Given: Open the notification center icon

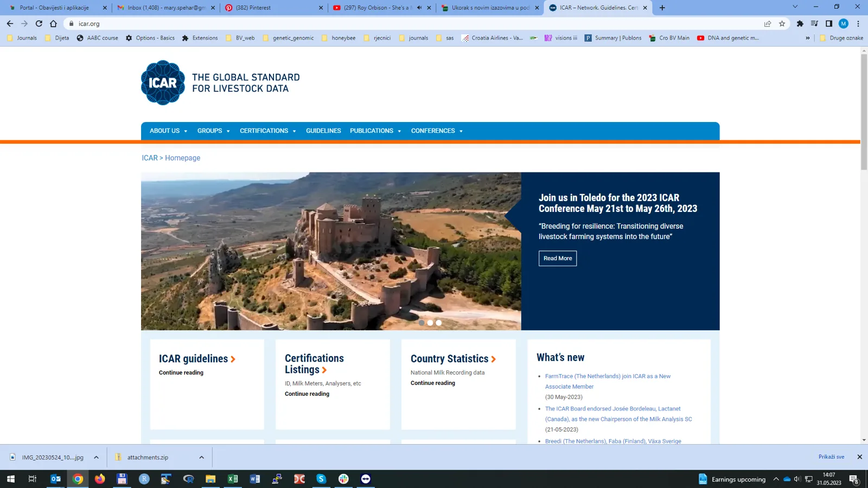Looking at the screenshot, I should [x=854, y=479].
